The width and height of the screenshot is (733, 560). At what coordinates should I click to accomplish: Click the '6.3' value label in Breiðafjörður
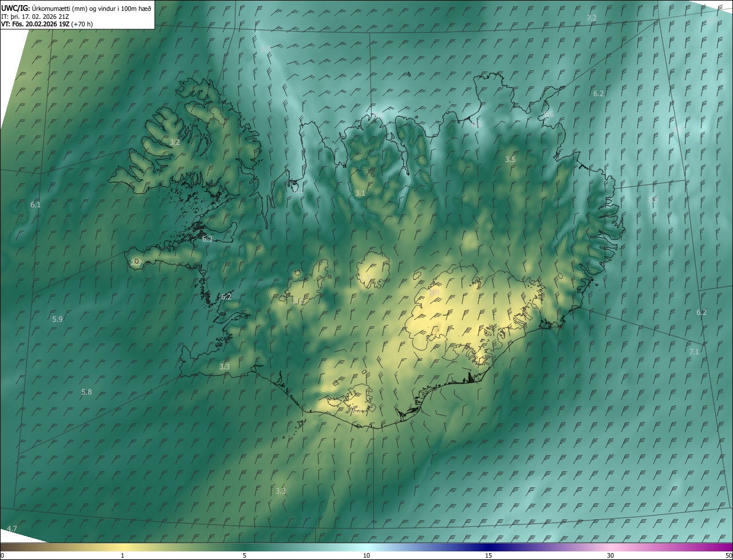pos(207,239)
